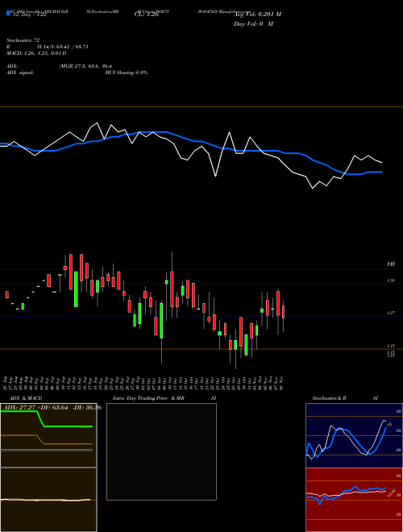This screenshot has width=403, height=532.
Task: Click the 'ADX: 27.27 +DY: 63.64 -DY: 36.36' readout
Action: click(x=52, y=407)
